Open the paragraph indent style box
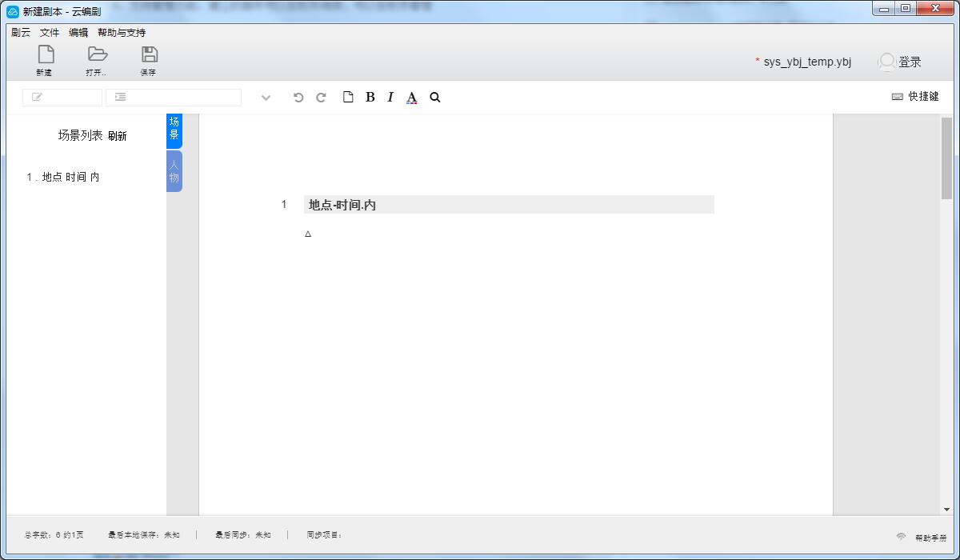 click(x=173, y=98)
